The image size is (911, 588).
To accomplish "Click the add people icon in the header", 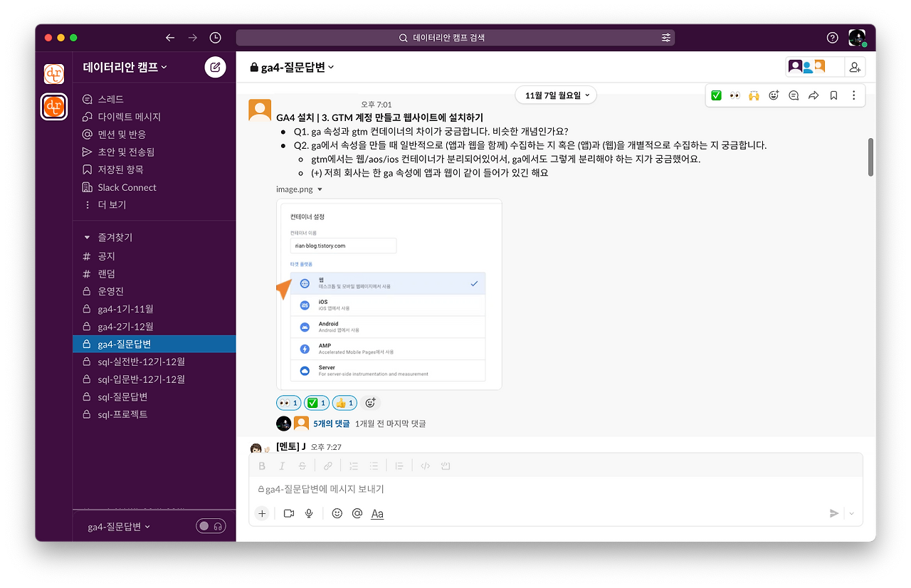I will point(855,67).
